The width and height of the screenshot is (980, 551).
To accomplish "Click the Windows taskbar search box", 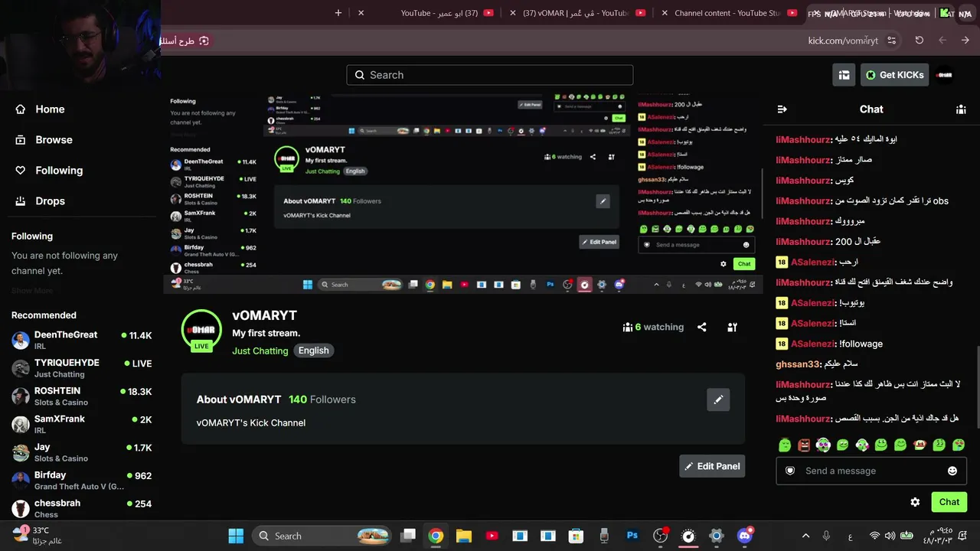I will tap(324, 536).
